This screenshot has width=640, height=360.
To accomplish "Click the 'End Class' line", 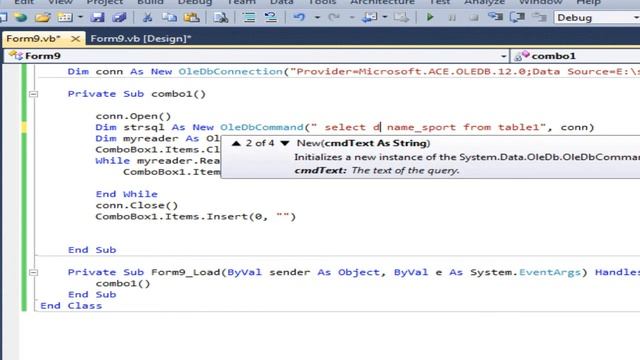I will click(x=71, y=306).
